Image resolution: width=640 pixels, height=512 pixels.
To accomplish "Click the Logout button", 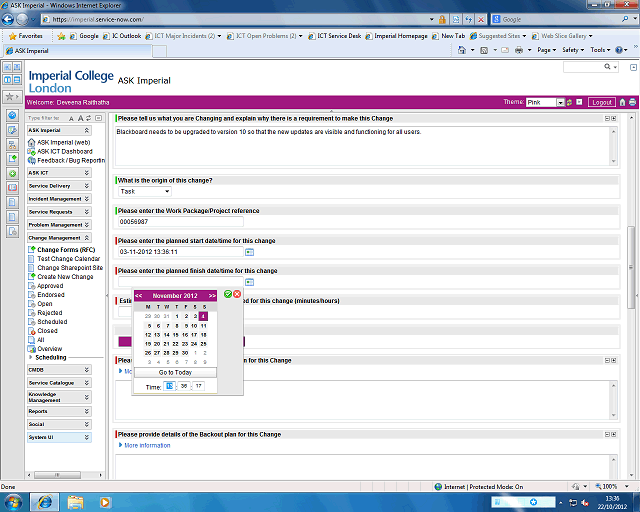I will pyautogui.click(x=601, y=102).
